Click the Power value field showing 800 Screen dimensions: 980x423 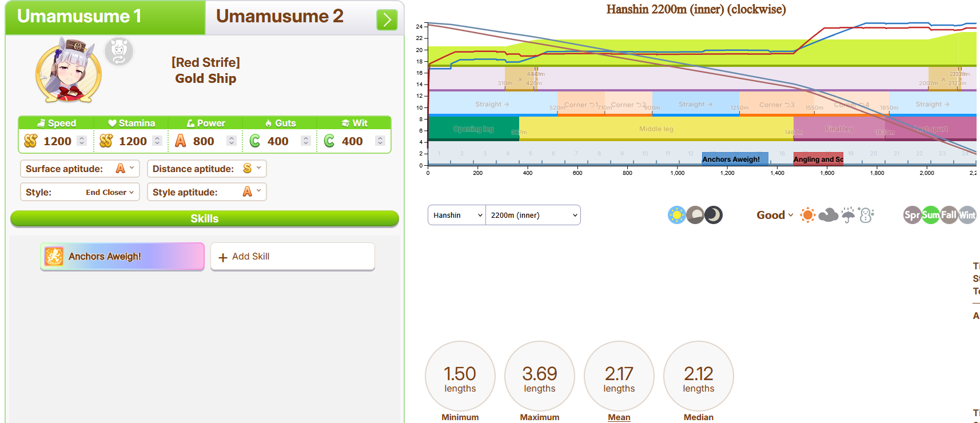(205, 141)
